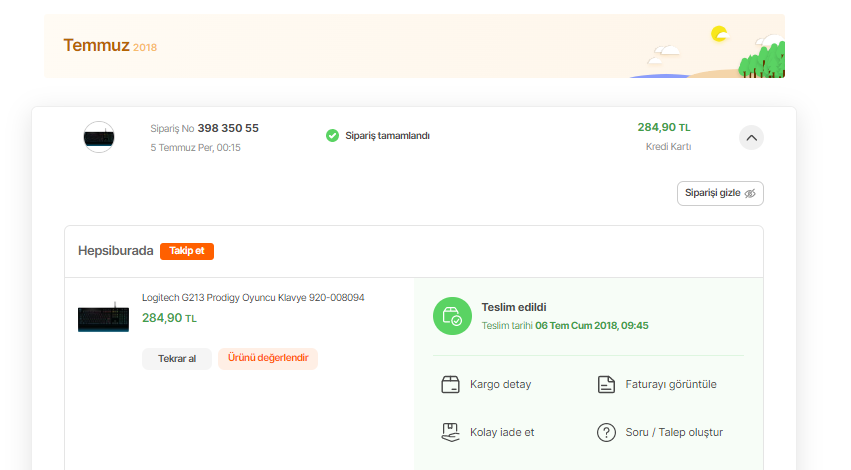Click product price 284,90 TL under keyboard title
The width and height of the screenshot is (851, 470).
click(x=169, y=318)
